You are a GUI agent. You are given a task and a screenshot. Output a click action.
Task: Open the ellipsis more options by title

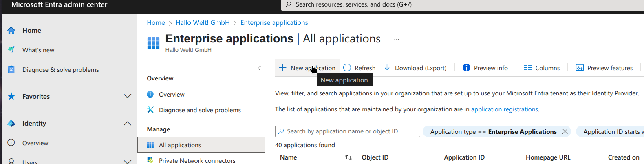(396, 39)
